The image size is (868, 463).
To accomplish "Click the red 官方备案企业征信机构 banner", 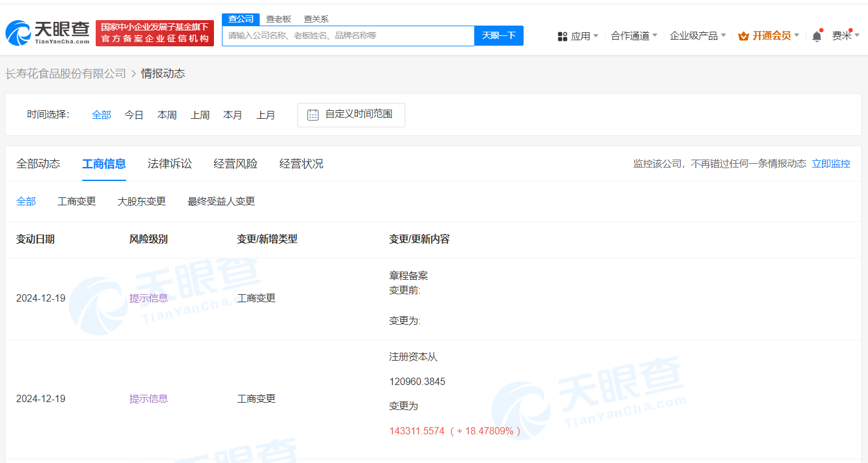I will [x=155, y=34].
